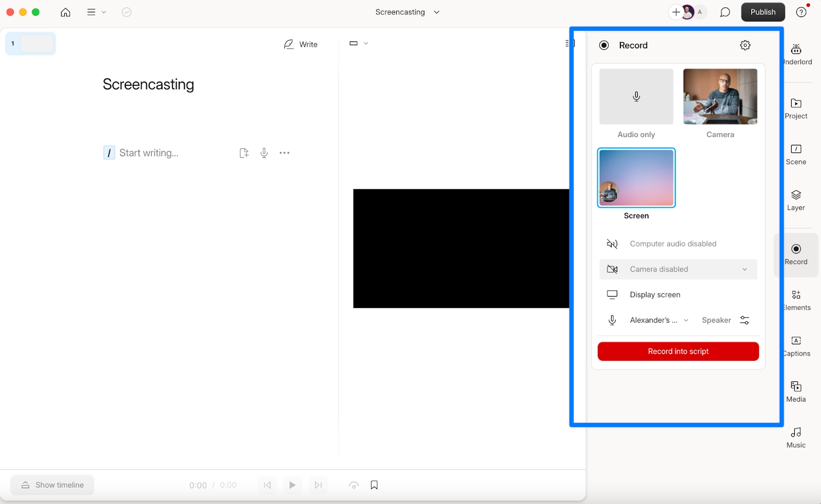
Task: Click the Display screen option
Action: pos(678,295)
